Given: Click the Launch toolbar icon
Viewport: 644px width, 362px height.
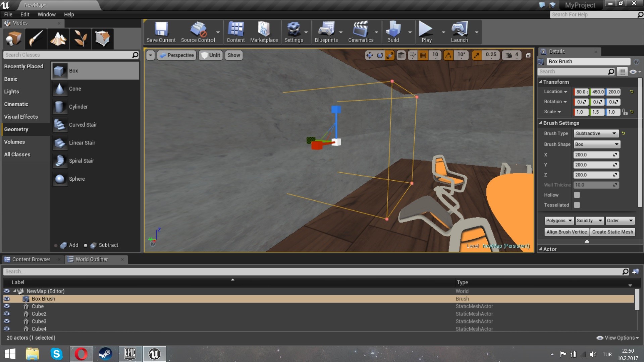Looking at the screenshot, I should click(x=459, y=32).
